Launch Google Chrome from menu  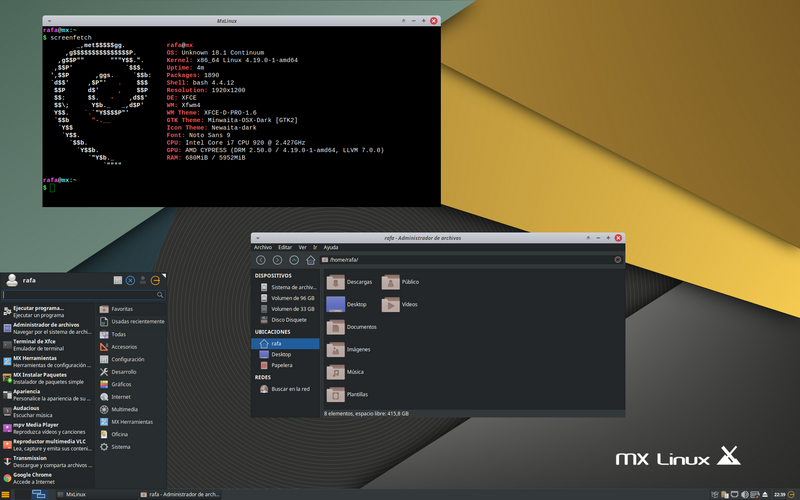pos(47,478)
